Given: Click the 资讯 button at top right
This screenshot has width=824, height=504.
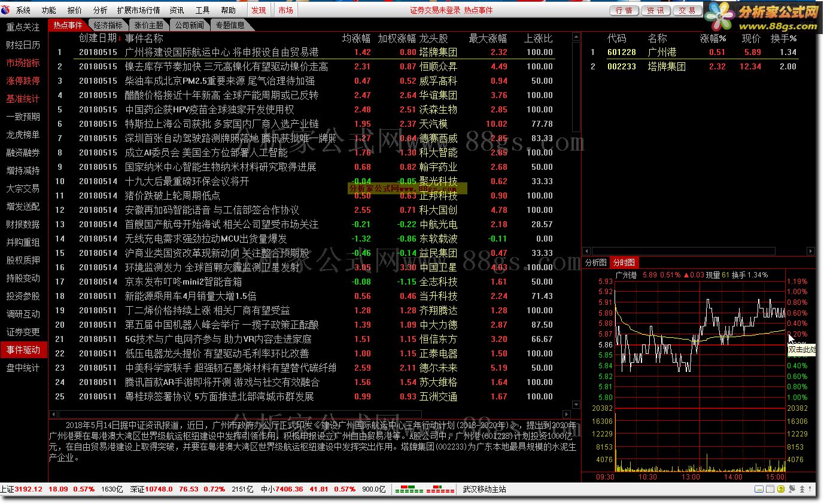Looking at the screenshot, I should click(656, 10).
